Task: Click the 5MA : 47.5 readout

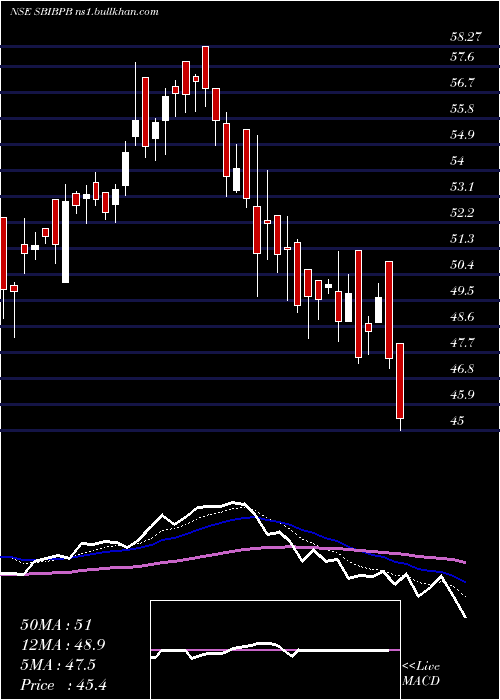Action: click(58, 665)
